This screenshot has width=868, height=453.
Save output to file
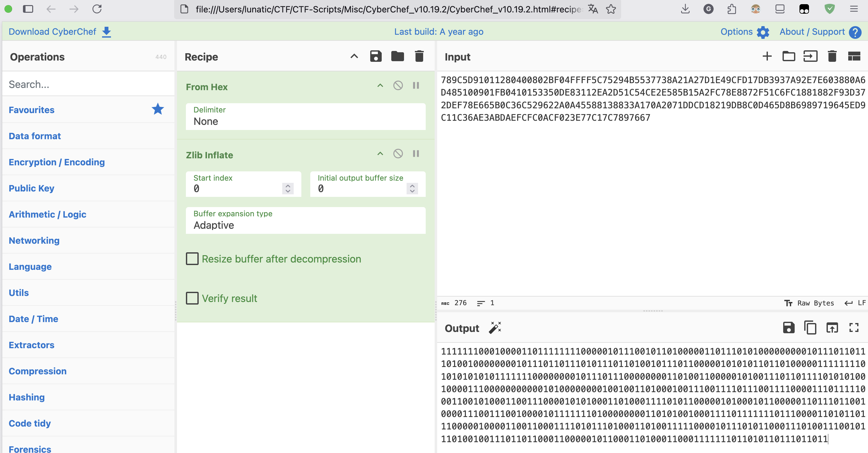789,327
